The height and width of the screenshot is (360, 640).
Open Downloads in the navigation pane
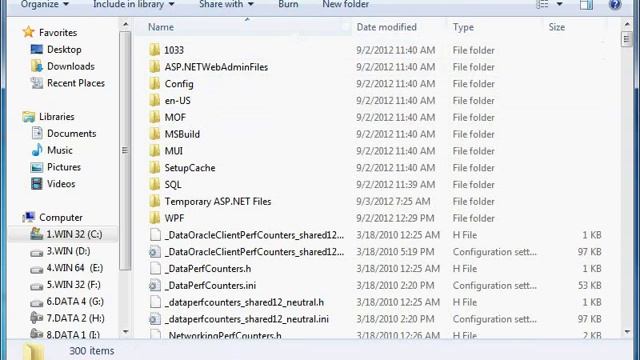pos(71,66)
